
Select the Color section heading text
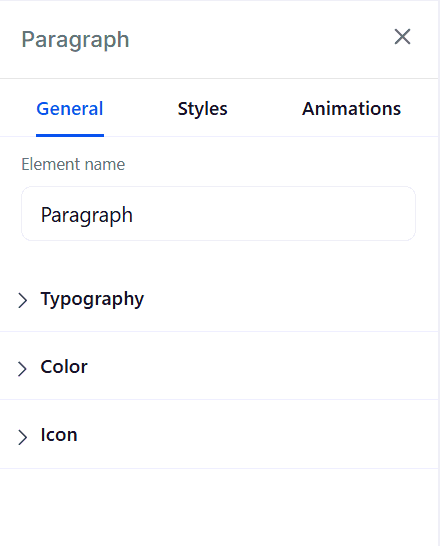pyautogui.click(x=64, y=367)
